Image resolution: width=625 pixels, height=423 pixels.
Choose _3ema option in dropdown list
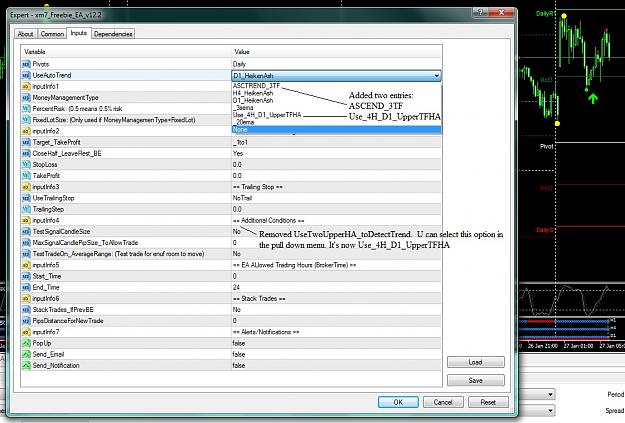(x=243, y=108)
